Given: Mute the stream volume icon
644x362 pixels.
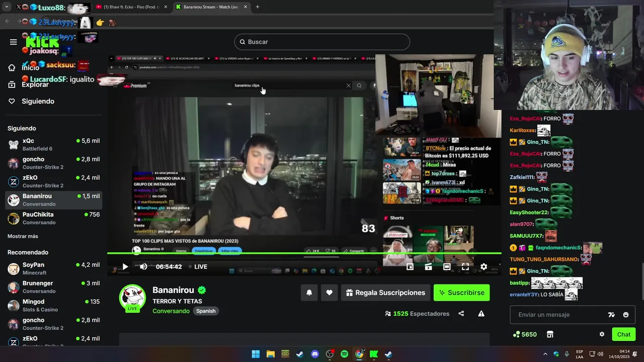Looking at the screenshot, I should [x=143, y=266].
